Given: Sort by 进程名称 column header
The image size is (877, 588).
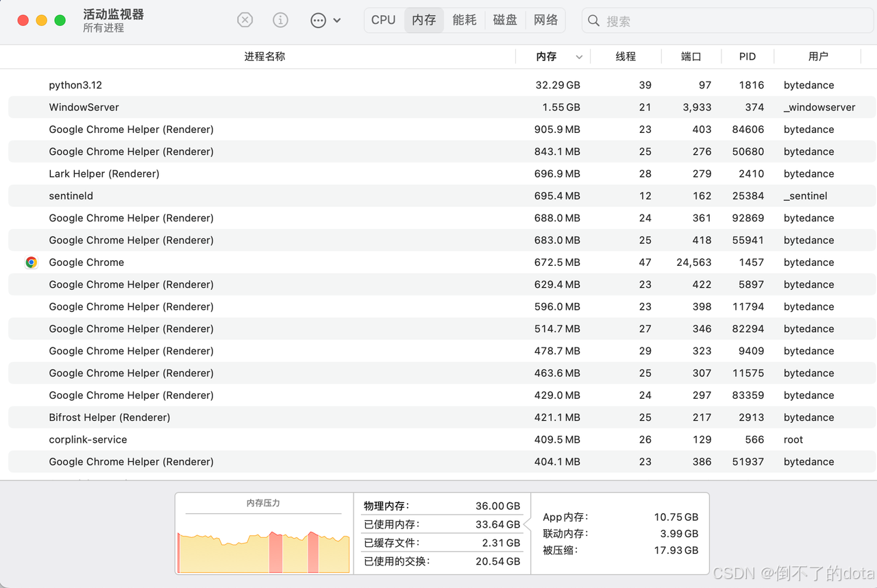Looking at the screenshot, I should [264, 57].
